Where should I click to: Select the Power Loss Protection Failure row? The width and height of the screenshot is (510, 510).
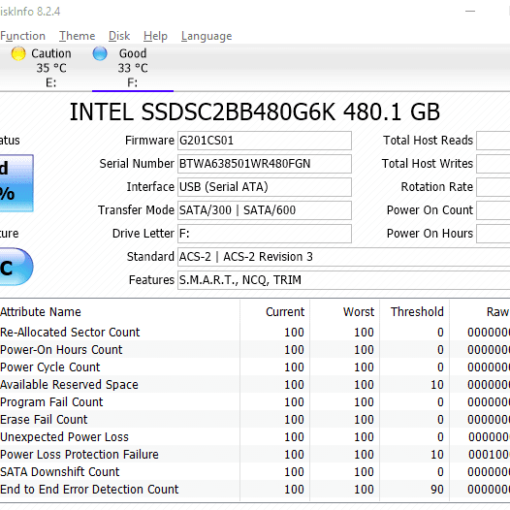coord(255,454)
